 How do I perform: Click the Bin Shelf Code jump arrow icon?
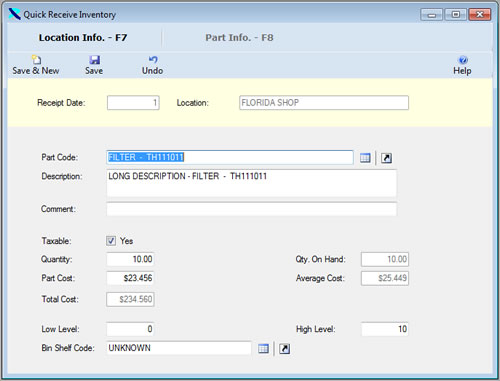[x=284, y=349]
